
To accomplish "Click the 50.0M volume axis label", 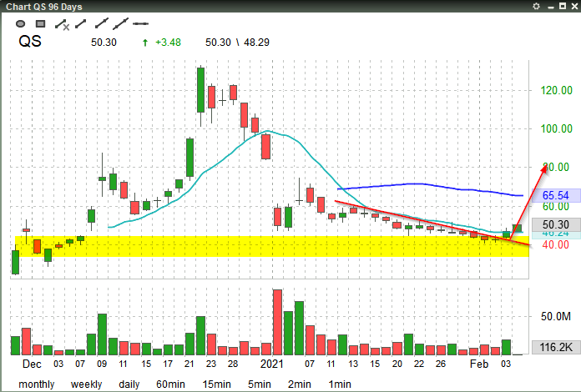I will point(555,316).
